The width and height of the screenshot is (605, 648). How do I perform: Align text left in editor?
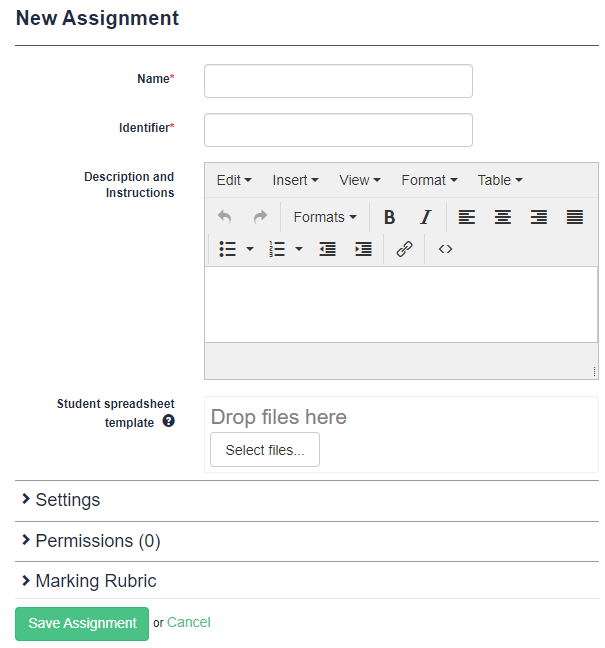(x=467, y=217)
